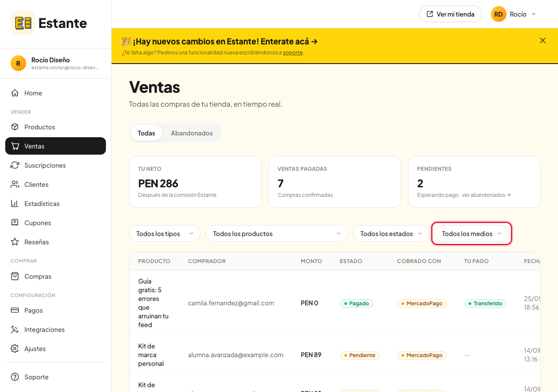Open the Todos los medios filter
This screenshot has width=558, height=392.
pyautogui.click(x=472, y=233)
